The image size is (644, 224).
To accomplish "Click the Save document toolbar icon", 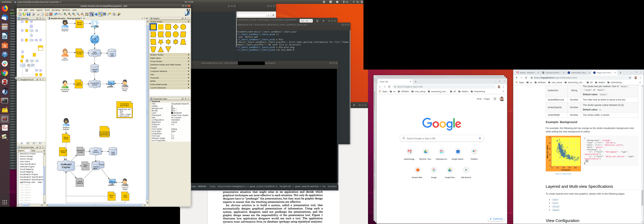I will [x=28, y=14].
